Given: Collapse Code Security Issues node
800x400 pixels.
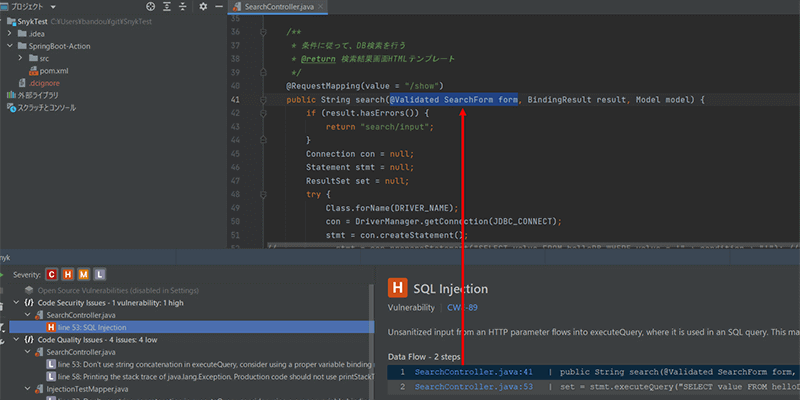Looking at the screenshot, I should pyautogui.click(x=17, y=303).
